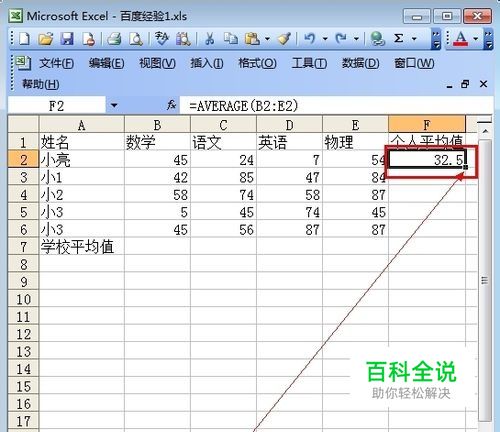Viewport: 500px width, 432px height.
Task: Click the Cut scissors icon
Action: (x=210, y=39)
